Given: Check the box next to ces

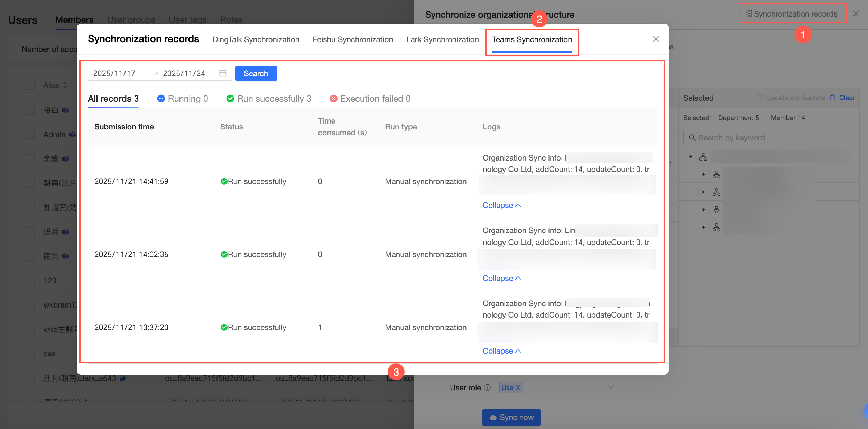Looking at the screenshot, I should [x=30, y=354].
